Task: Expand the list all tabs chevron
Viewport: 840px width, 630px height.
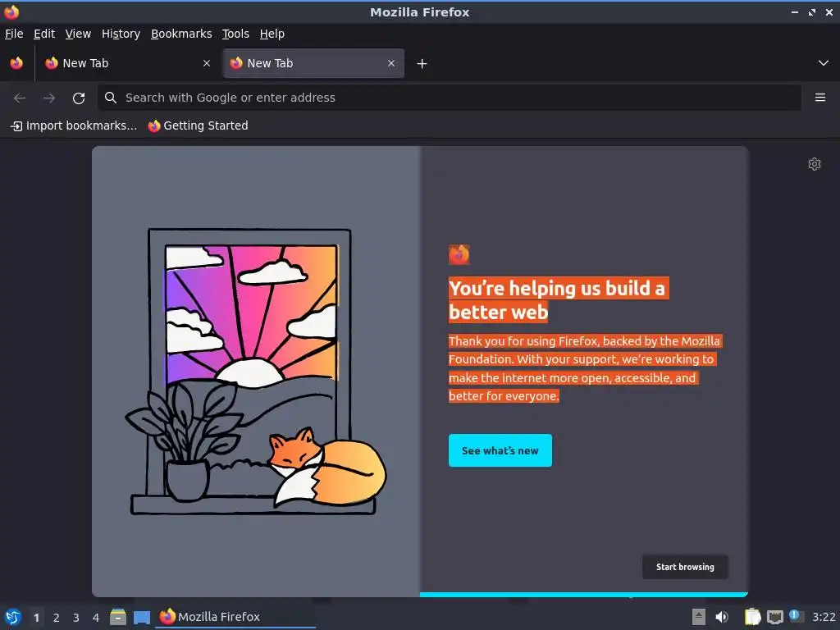Action: click(x=824, y=63)
